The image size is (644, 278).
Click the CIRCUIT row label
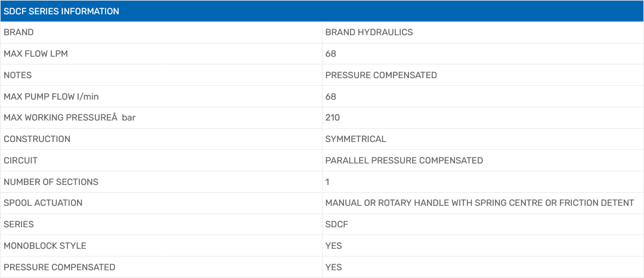pyautogui.click(x=21, y=160)
